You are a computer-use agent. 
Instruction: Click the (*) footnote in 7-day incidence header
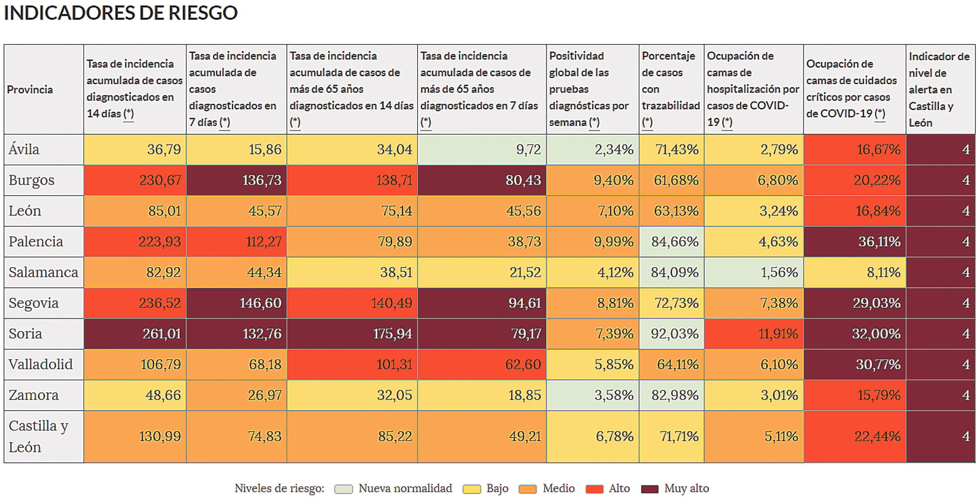click(x=225, y=123)
